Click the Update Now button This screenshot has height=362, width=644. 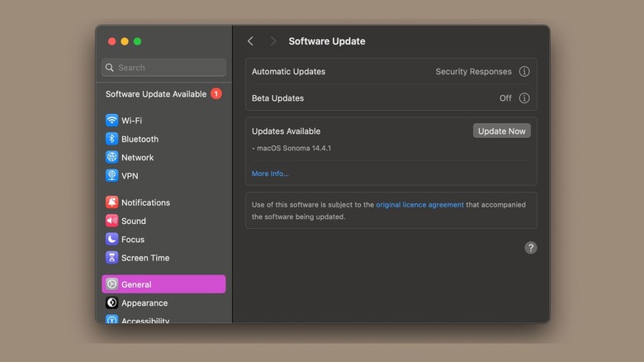point(502,131)
